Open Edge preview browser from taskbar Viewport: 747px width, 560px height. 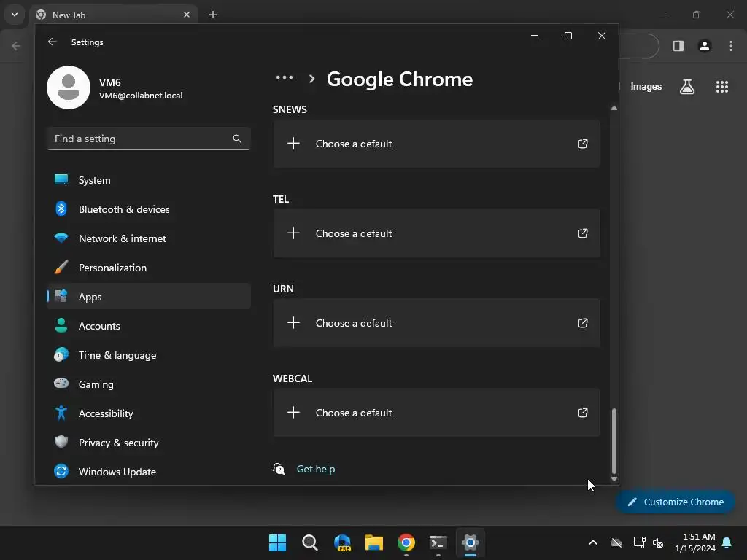click(x=342, y=542)
